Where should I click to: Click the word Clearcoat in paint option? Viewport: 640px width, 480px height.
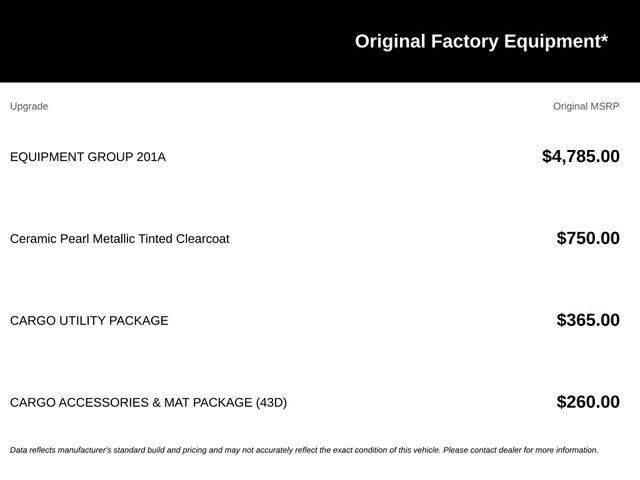[202, 239]
